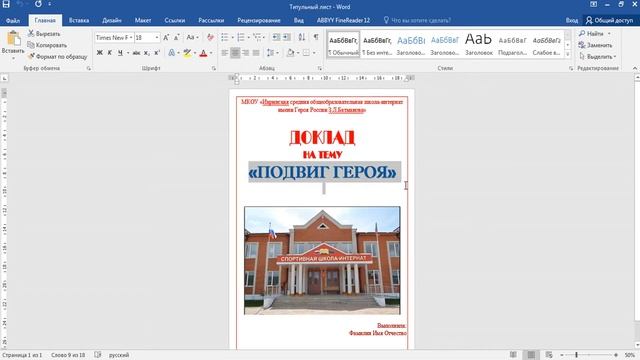Viewport: 640px width, 360px height.
Task: Switch to the Макет tab
Action: (x=143, y=20)
